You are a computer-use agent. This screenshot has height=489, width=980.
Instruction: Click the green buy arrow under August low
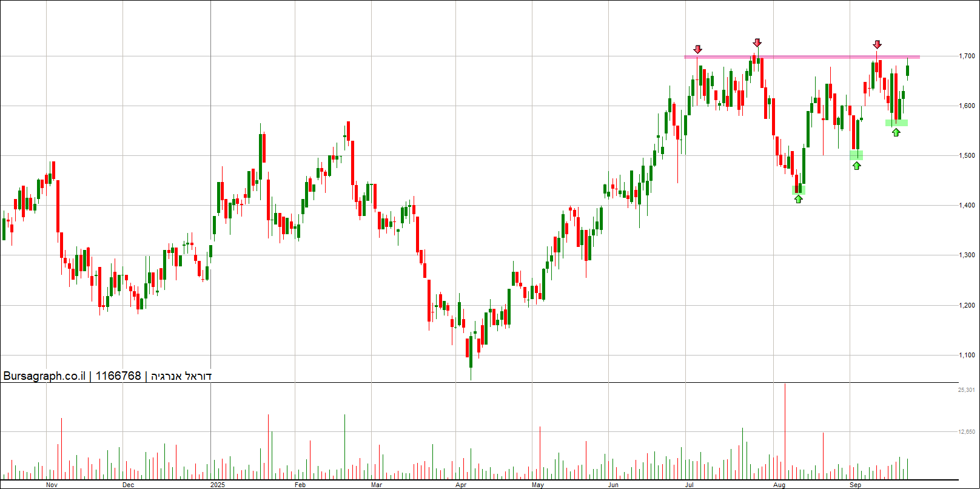[799, 198]
